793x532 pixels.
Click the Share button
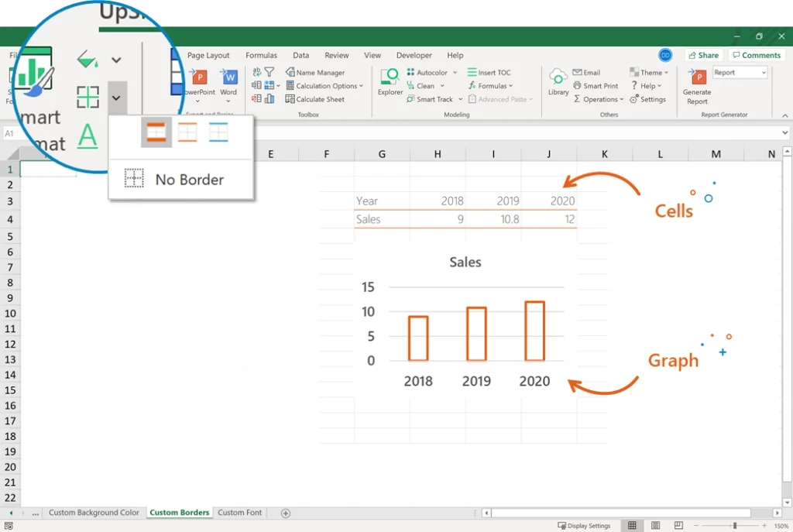click(703, 55)
